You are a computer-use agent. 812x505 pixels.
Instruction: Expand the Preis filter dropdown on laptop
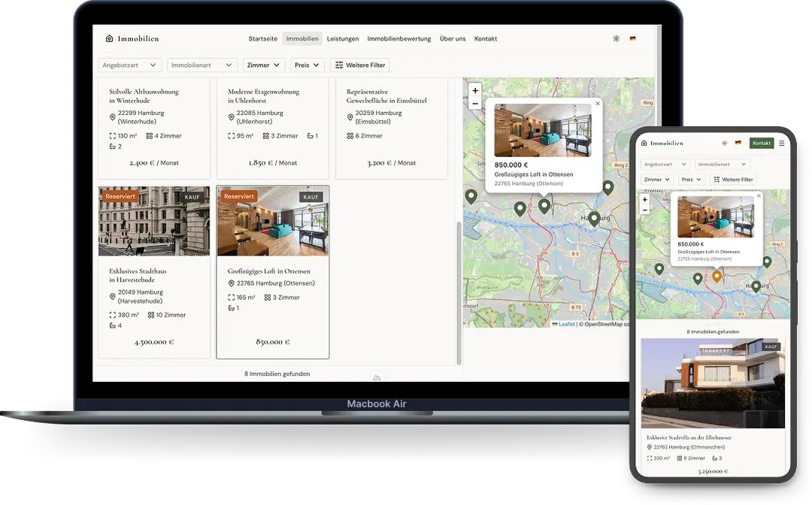pyautogui.click(x=307, y=65)
